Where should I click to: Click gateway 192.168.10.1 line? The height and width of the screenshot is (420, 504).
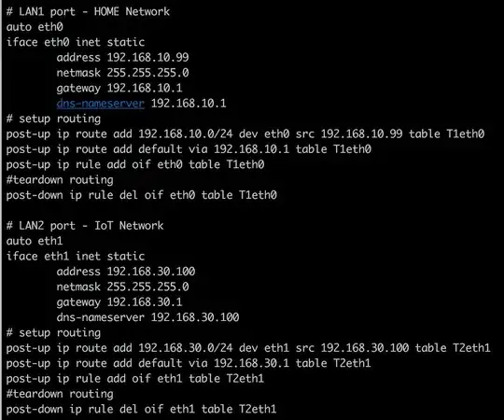pos(119,88)
